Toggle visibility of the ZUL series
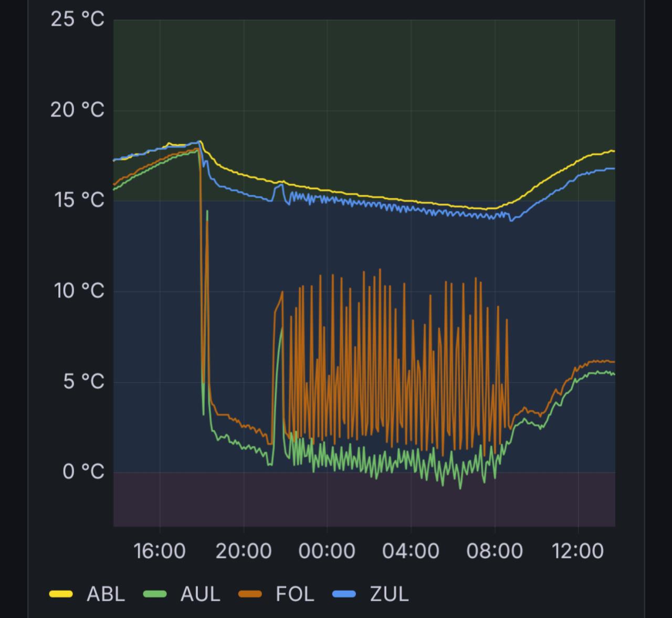This screenshot has width=672, height=618. pos(388,594)
